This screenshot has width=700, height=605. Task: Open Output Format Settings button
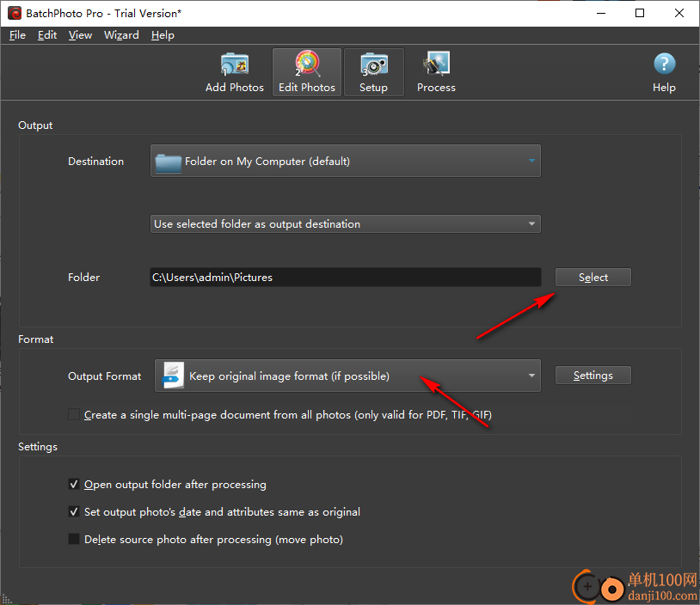pyautogui.click(x=593, y=376)
